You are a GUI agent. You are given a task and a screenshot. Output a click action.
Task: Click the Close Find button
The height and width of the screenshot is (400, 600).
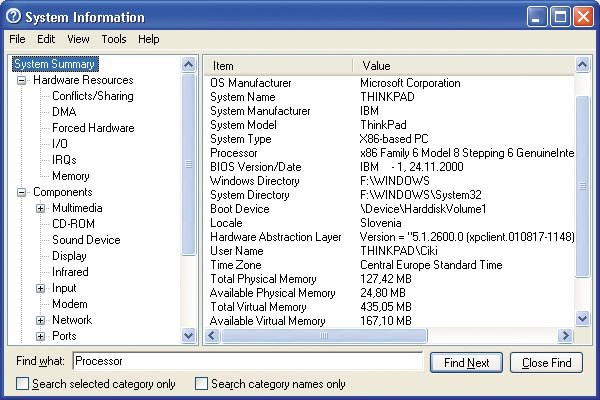click(546, 362)
